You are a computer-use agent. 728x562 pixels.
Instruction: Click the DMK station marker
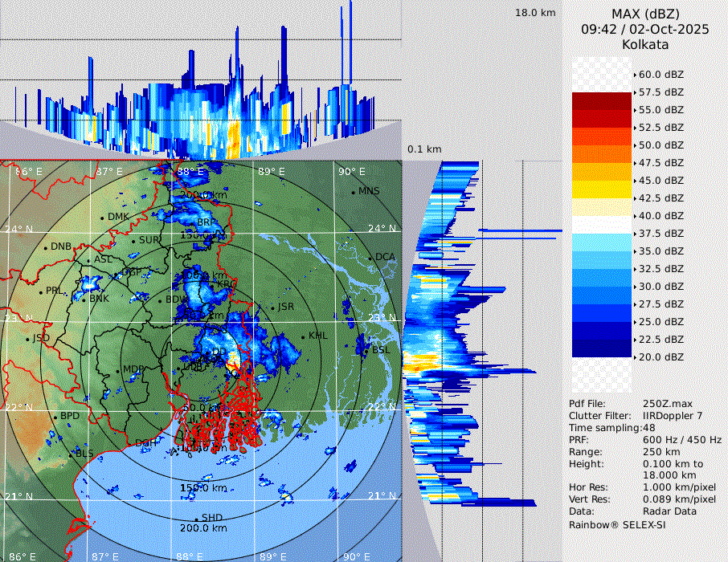(103, 218)
